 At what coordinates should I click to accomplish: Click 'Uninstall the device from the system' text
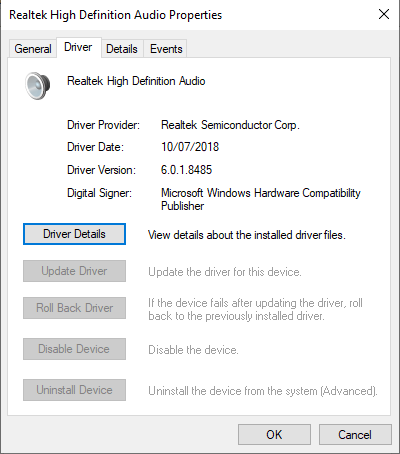point(263,391)
